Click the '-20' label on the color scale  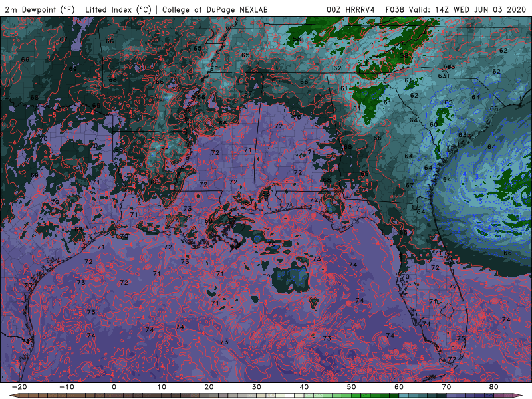19,387
